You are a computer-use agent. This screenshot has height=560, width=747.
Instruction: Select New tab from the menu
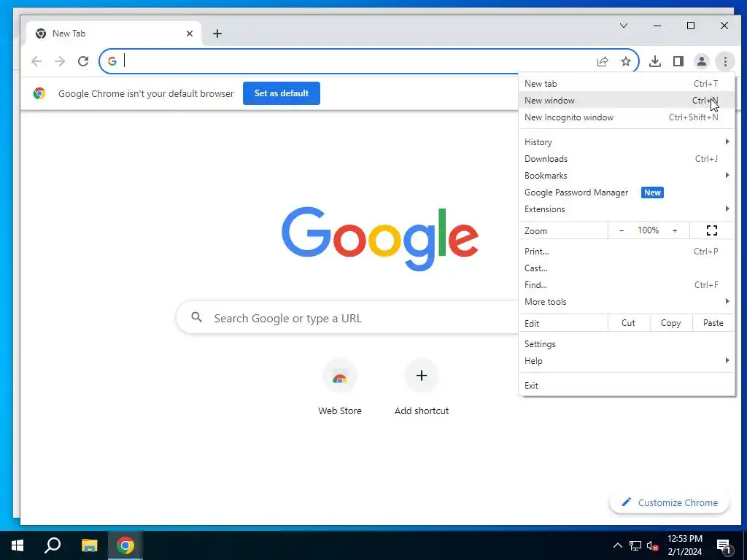627,83
